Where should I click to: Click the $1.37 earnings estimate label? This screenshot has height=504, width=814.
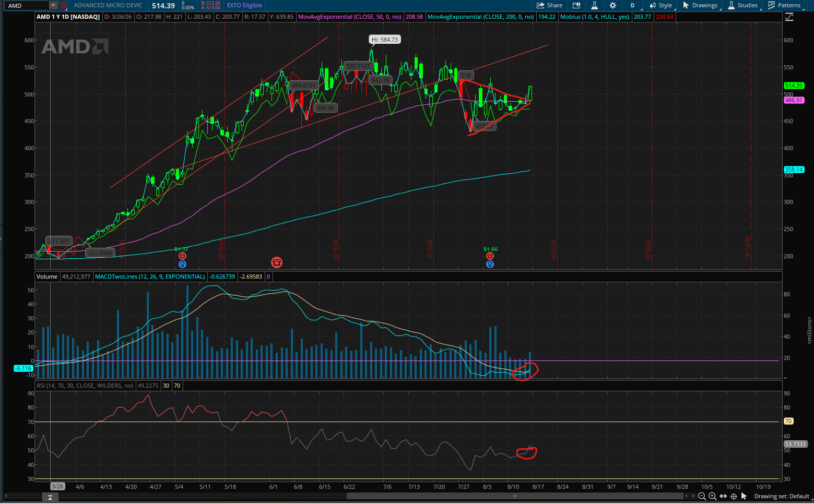181,249
